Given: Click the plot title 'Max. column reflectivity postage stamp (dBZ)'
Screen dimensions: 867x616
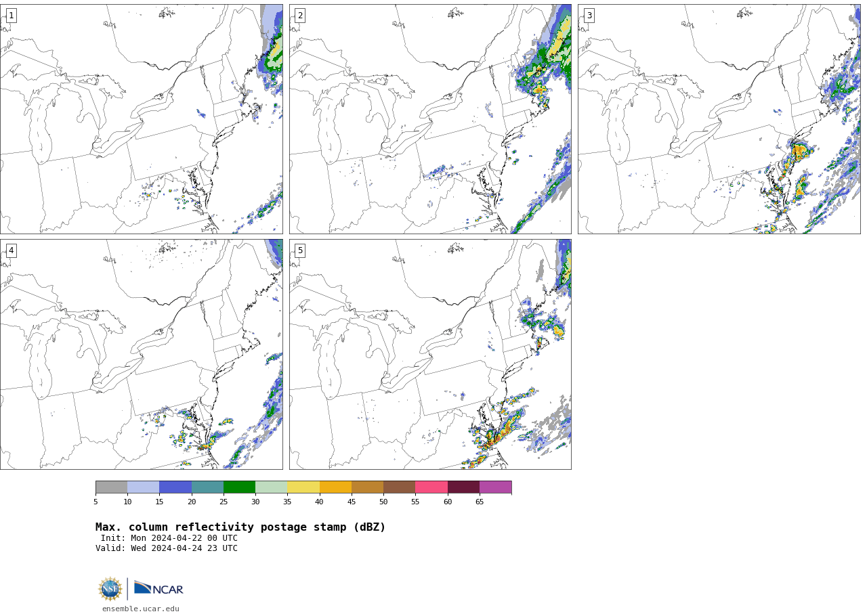Looking at the screenshot, I should coord(240,527).
